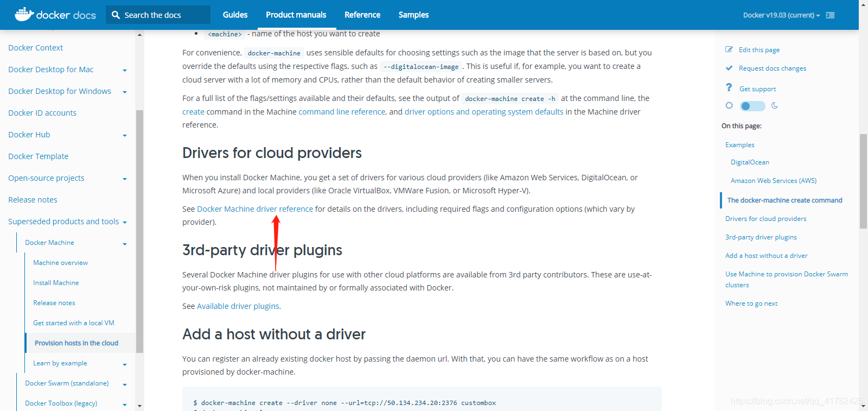Jump to DigitalOcean in page contents

tap(750, 162)
